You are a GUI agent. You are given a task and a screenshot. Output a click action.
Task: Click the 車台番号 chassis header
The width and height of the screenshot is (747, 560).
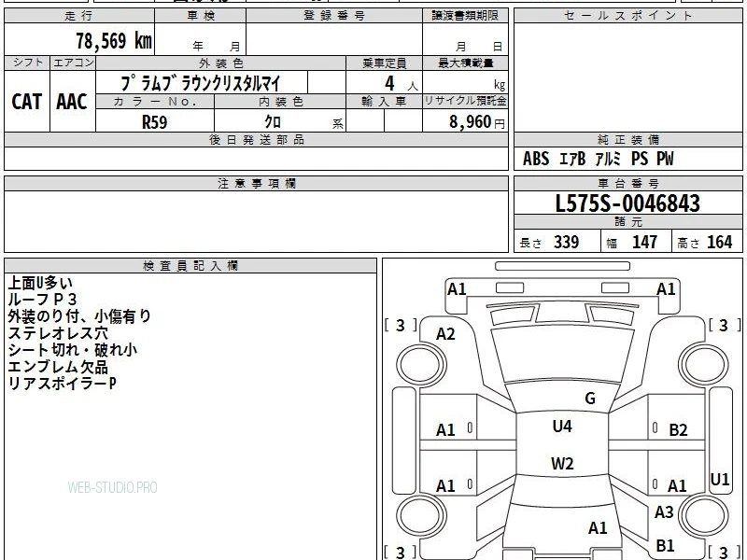[x=627, y=184]
